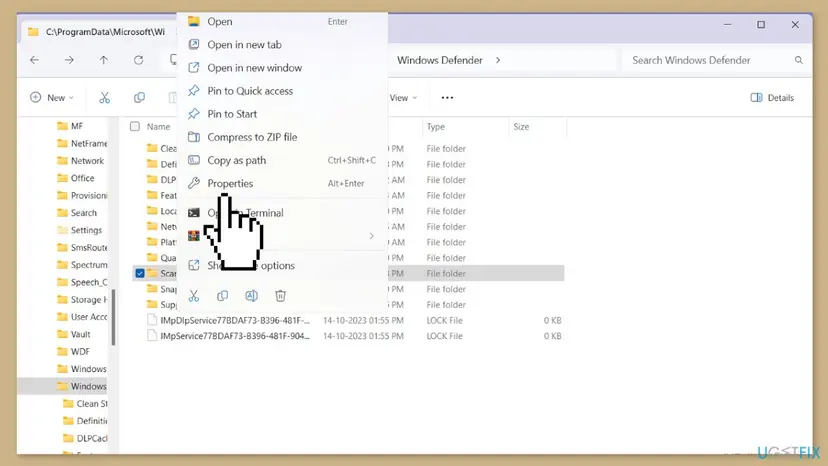Sort by the Type column header
The image size is (828, 466).
coord(436,127)
